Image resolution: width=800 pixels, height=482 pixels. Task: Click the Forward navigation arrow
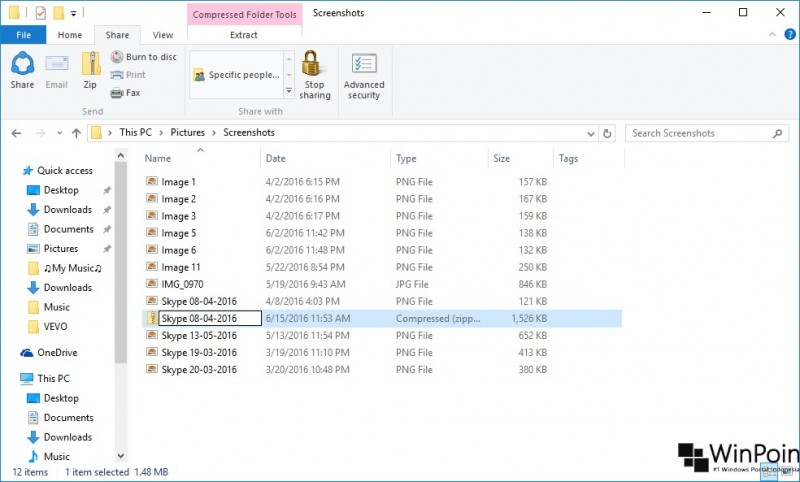[40, 133]
